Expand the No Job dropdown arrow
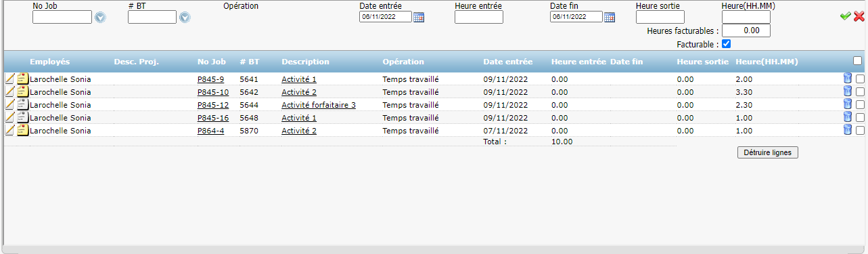 (x=101, y=17)
